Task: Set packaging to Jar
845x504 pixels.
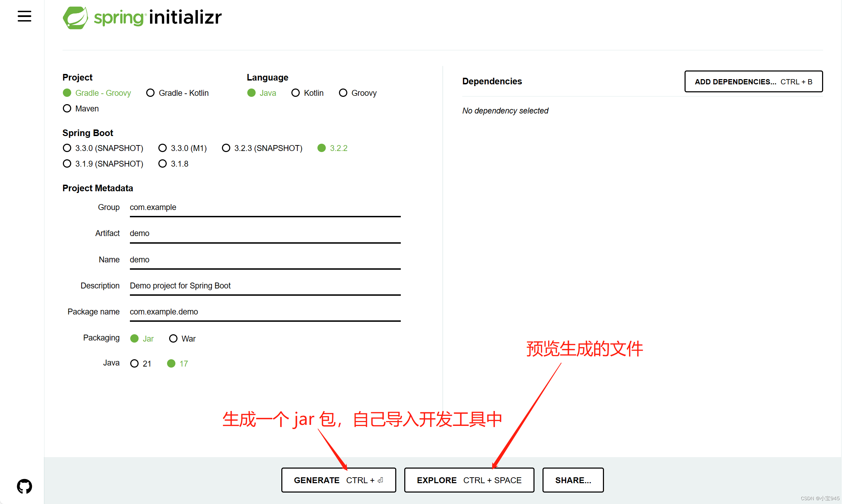Action: (x=142, y=339)
